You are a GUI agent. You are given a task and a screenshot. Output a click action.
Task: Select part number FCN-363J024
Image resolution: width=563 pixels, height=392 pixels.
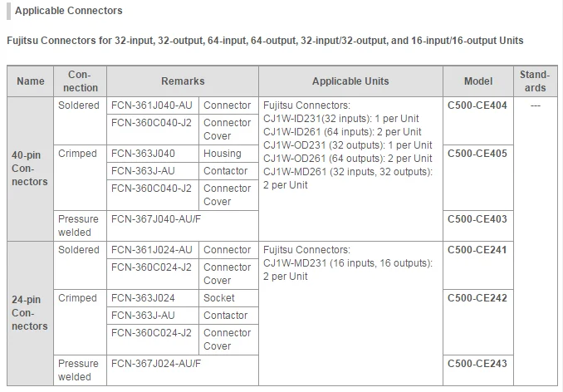[143, 298]
